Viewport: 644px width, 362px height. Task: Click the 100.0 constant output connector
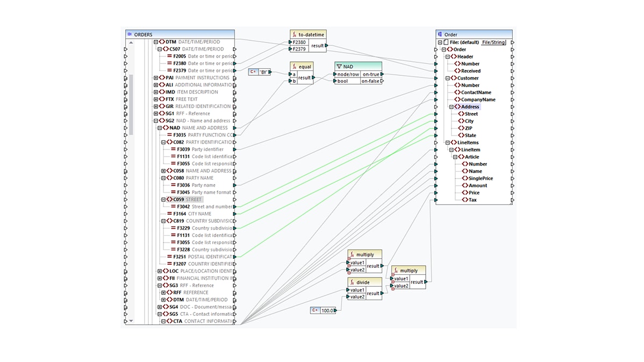point(335,310)
